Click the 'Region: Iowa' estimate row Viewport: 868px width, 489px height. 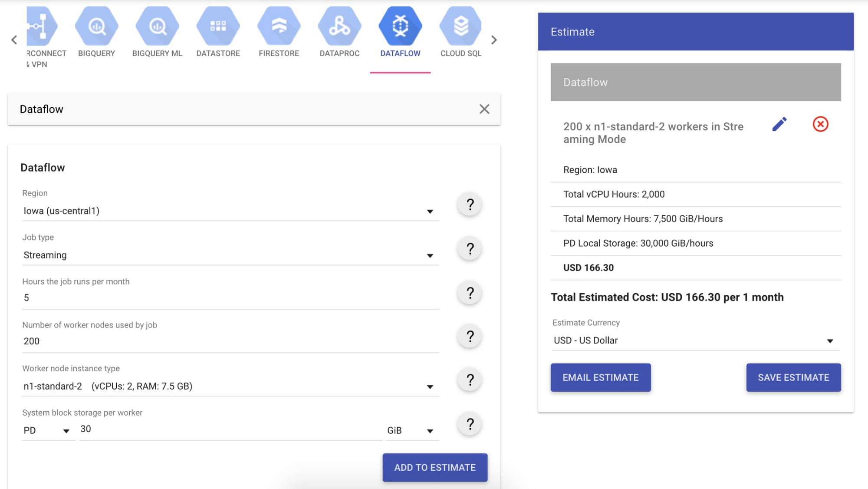[696, 170]
